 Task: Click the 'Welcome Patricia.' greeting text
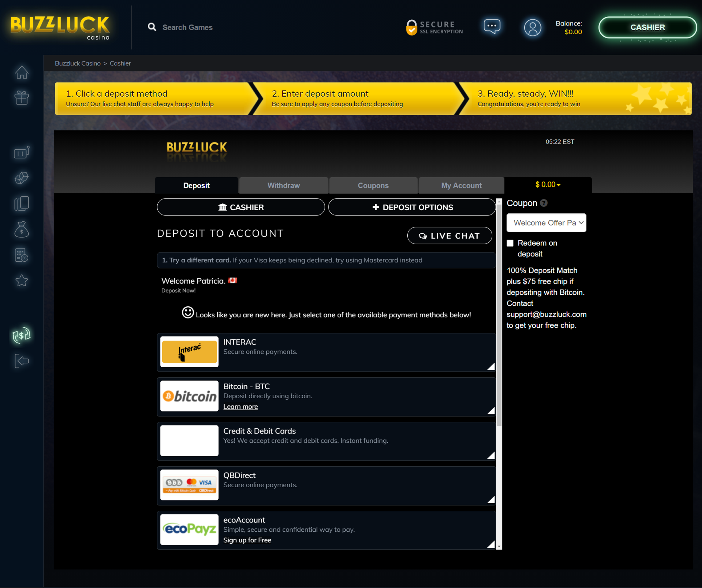pyautogui.click(x=193, y=281)
